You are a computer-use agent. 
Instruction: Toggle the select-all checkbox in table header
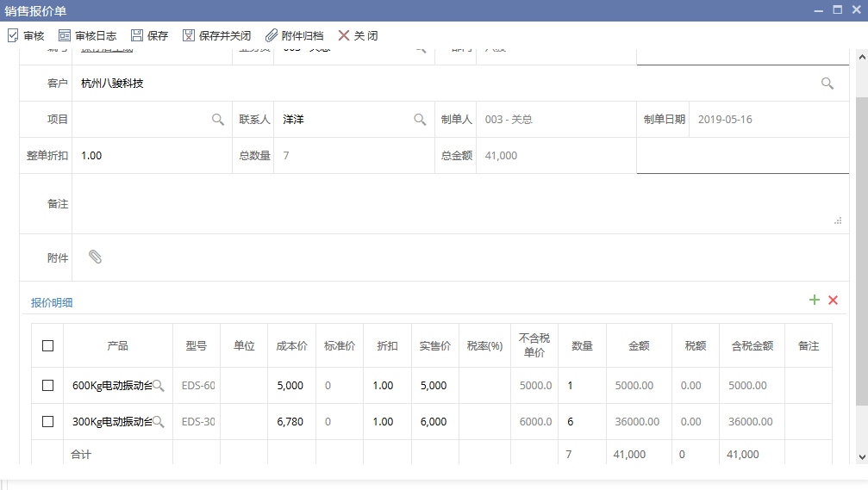pyautogui.click(x=48, y=345)
